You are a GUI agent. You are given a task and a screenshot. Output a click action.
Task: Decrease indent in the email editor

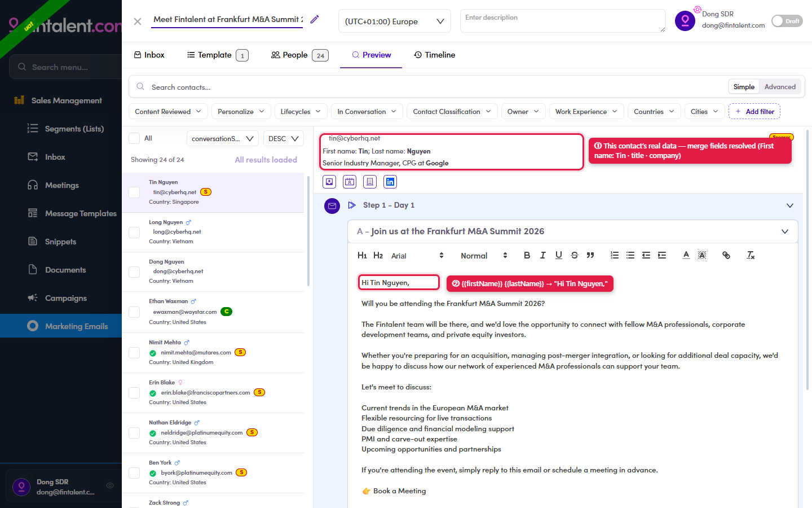tap(646, 255)
